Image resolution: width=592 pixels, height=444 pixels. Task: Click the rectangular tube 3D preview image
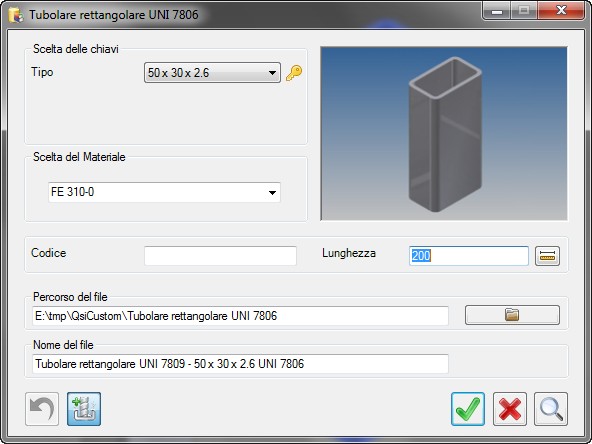pyautogui.click(x=444, y=133)
